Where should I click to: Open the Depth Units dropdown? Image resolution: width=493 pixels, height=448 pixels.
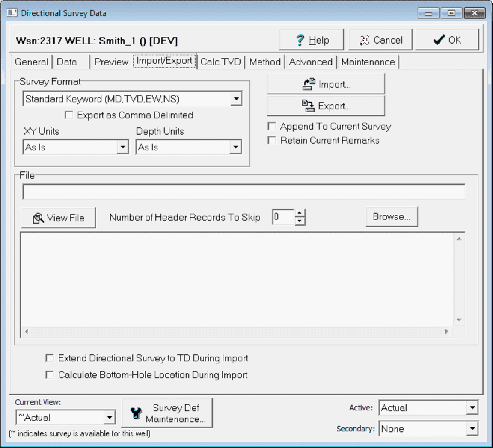(x=235, y=147)
